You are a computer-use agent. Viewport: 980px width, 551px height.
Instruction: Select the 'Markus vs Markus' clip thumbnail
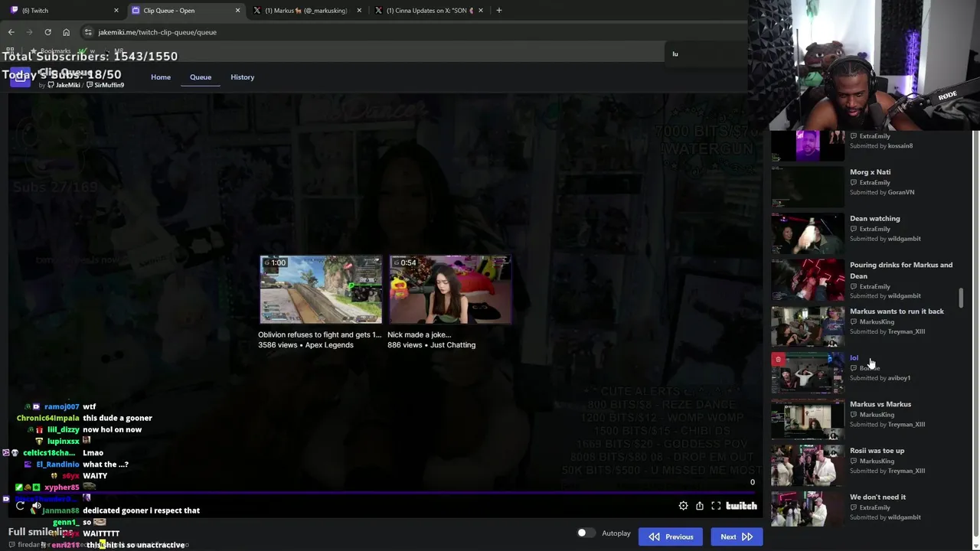[x=808, y=420]
